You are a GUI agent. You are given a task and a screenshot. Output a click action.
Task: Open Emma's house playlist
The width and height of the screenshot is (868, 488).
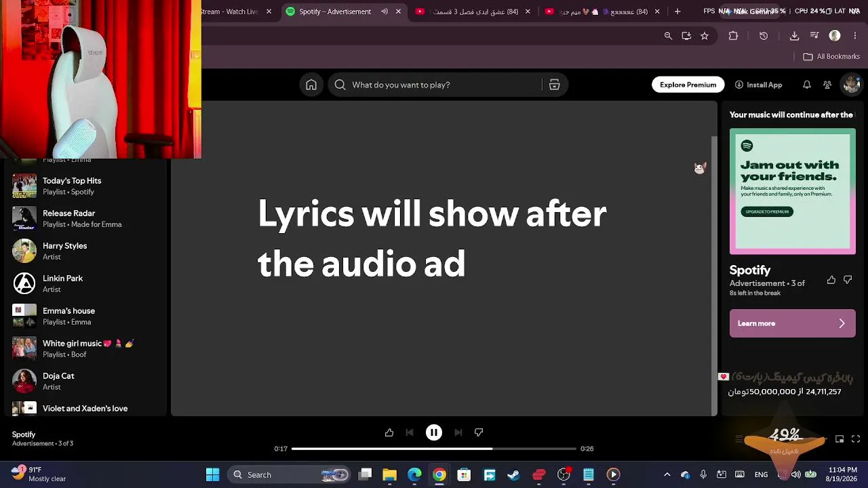point(84,316)
